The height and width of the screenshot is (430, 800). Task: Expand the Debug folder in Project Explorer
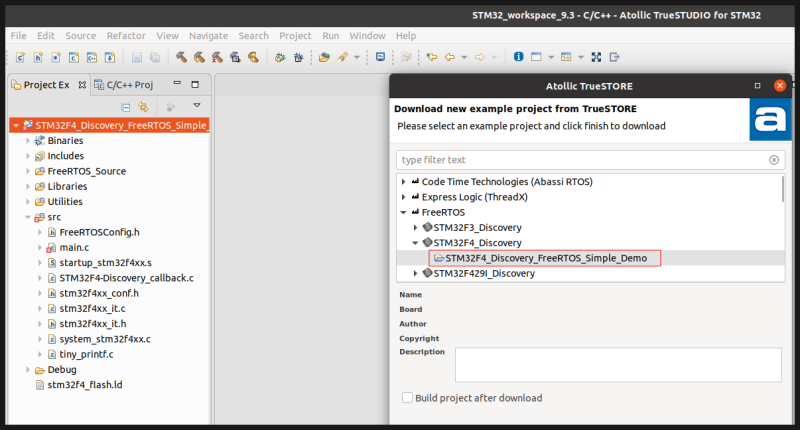[x=28, y=369]
